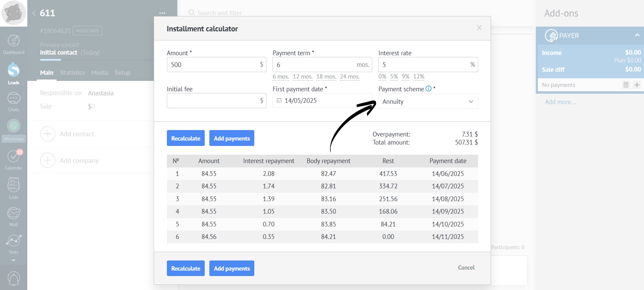Switch to the Media tab
This screenshot has width=644, height=290.
(x=100, y=73)
